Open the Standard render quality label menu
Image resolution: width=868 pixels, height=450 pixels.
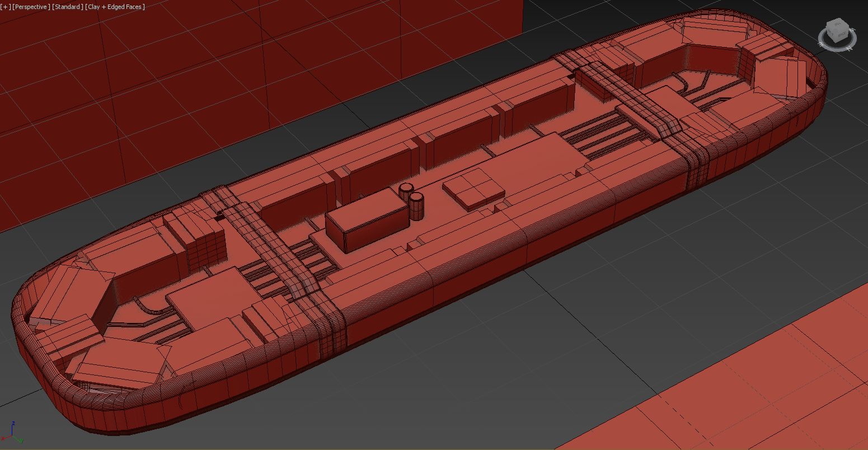click(x=67, y=7)
